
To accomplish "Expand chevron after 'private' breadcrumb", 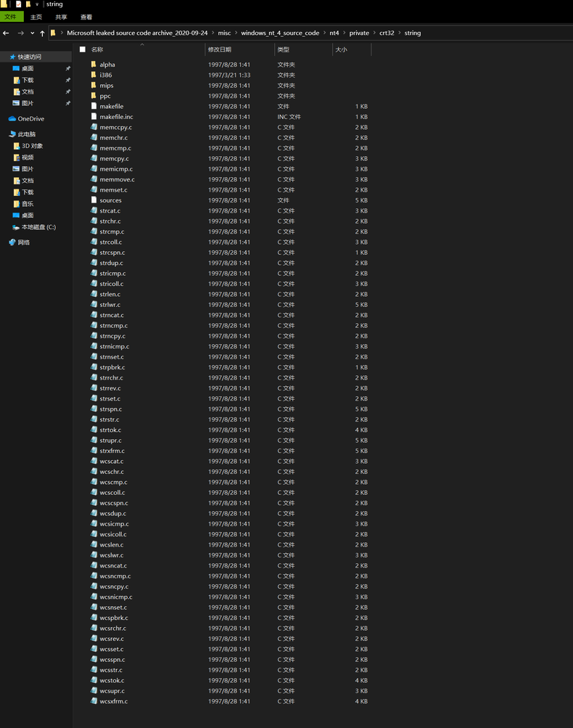I will tap(374, 33).
